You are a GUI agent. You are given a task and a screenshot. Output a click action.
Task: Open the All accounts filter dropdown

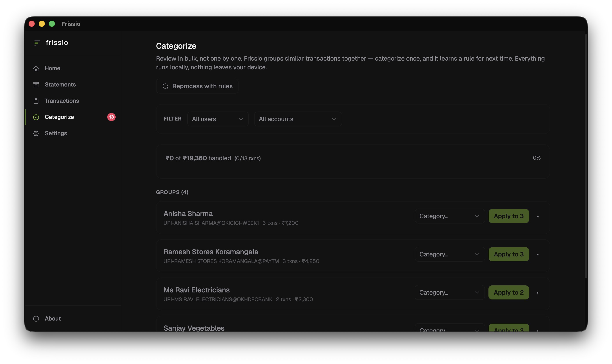pyautogui.click(x=298, y=119)
